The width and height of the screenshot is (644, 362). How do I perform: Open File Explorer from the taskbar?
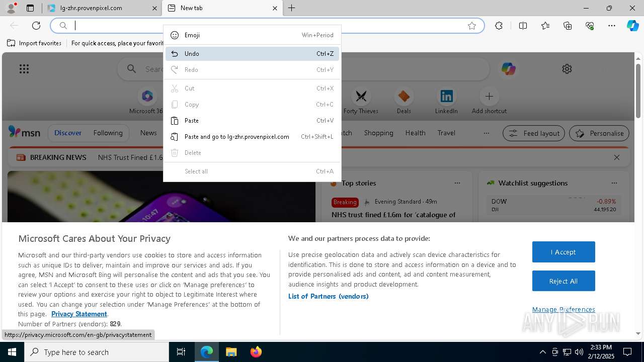pyautogui.click(x=231, y=352)
